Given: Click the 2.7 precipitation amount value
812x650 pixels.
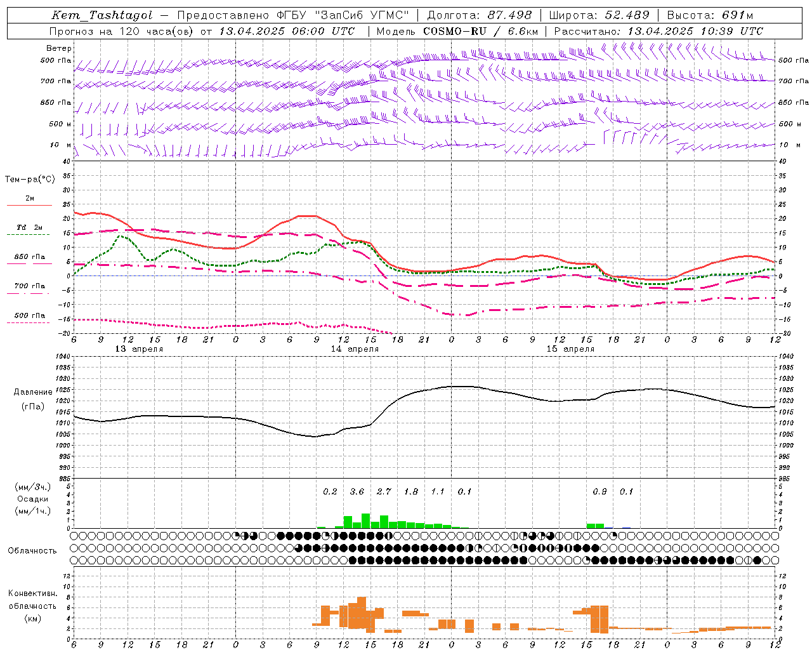Looking at the screenshot, I should 384,491.
